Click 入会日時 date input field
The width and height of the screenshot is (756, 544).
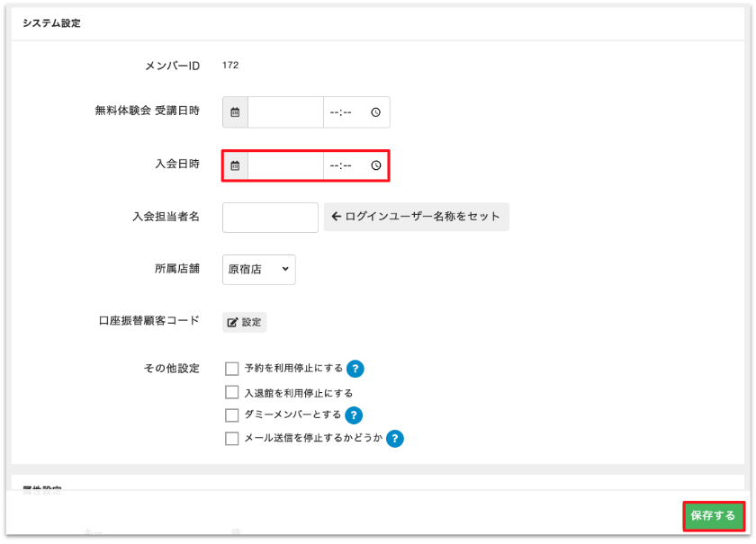coord(285,165)
